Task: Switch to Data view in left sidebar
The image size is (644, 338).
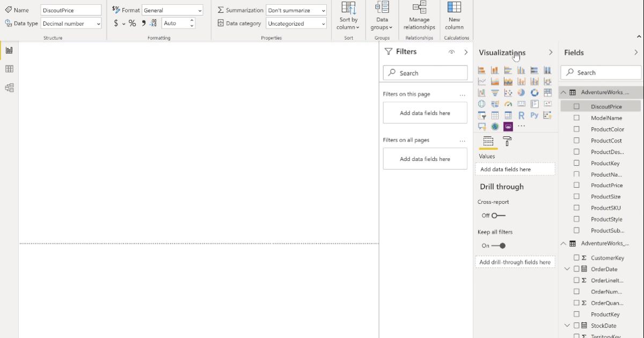Action: tap(9, 69)
